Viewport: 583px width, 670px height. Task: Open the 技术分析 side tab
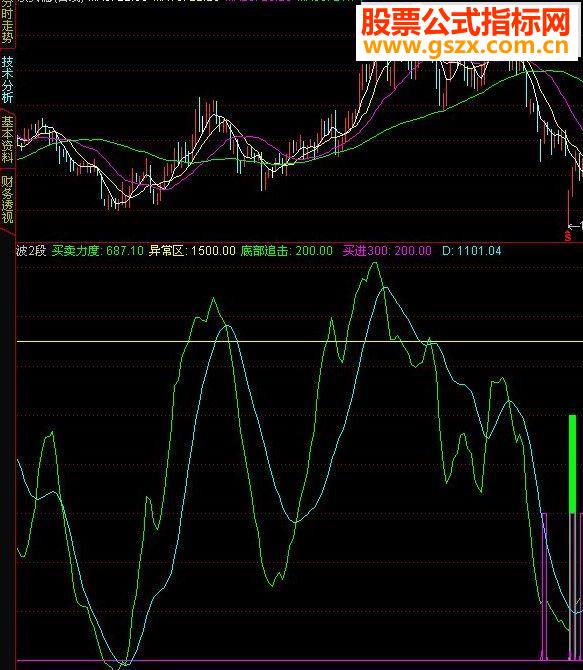[7, 79]
